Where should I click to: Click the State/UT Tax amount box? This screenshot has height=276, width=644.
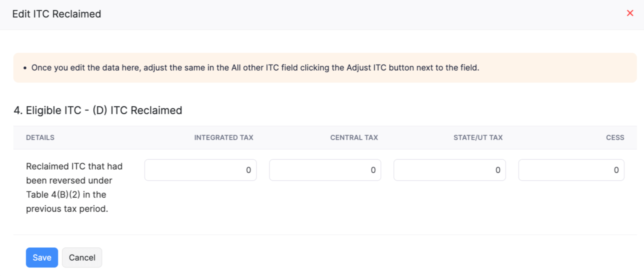tap(449, 170)
